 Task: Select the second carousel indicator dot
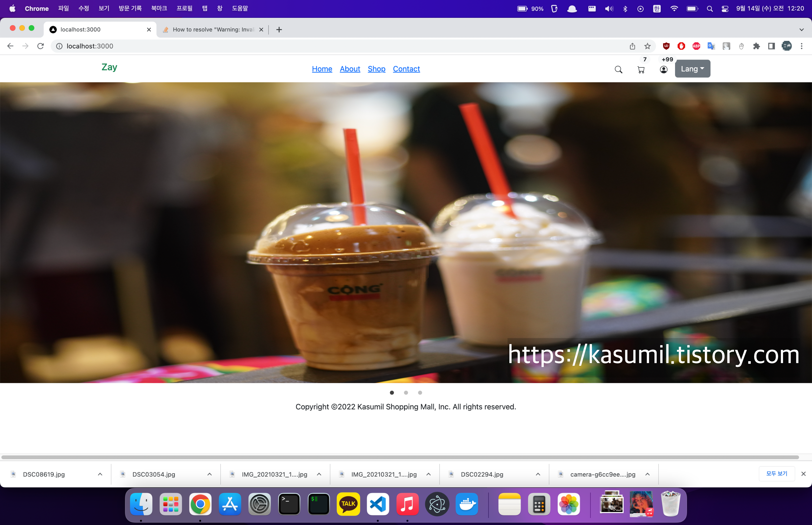coord(406,393)
